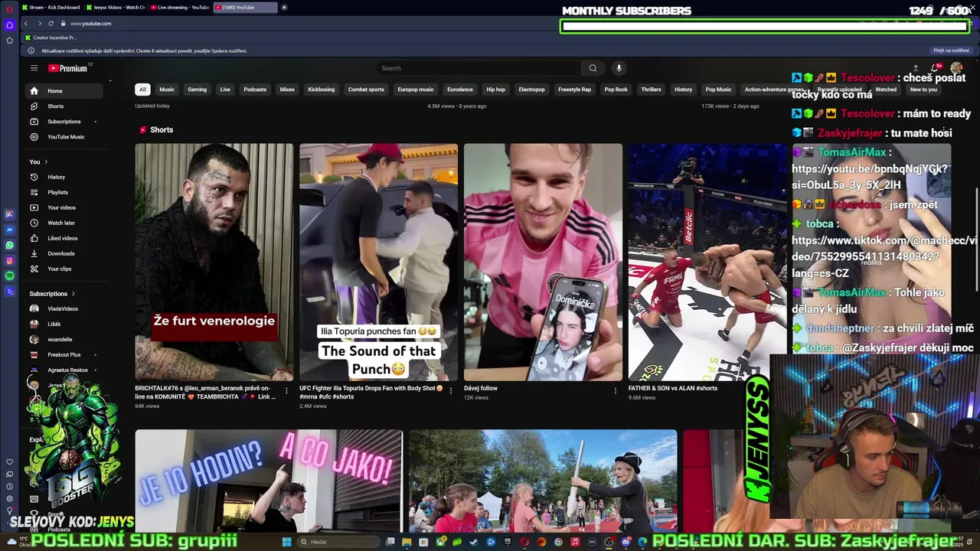
Task: Open the account avatar menu
Action: point(956,68)
